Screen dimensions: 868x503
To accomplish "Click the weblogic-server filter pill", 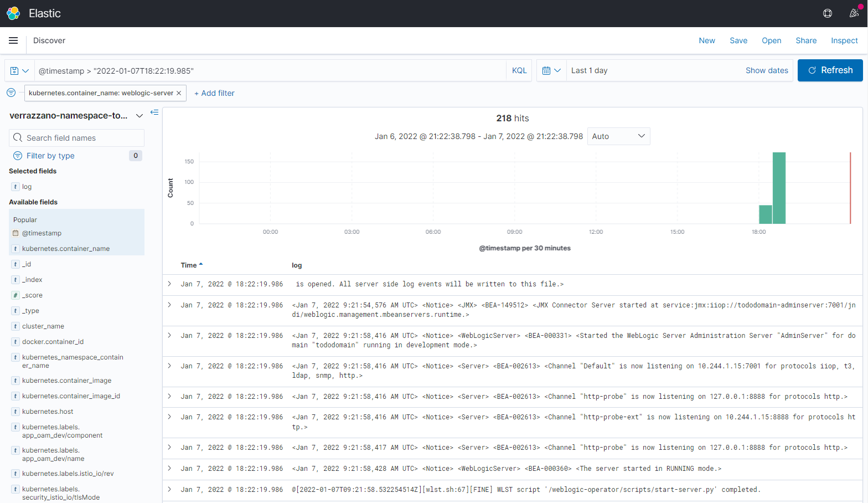I will pos(101,93).
